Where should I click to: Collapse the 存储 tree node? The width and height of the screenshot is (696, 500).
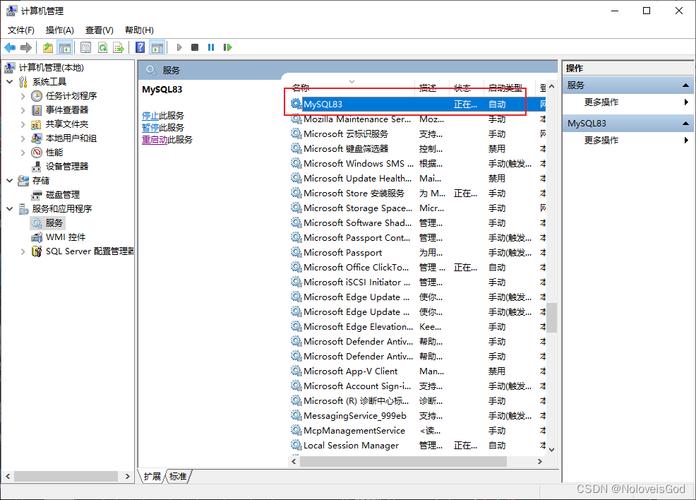pyautogui.click(x=10, y=180)
